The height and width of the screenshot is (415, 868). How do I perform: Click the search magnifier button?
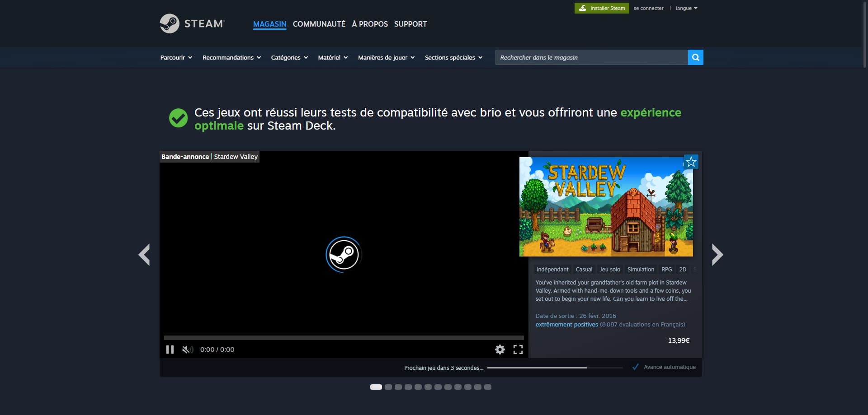[695, 57]
